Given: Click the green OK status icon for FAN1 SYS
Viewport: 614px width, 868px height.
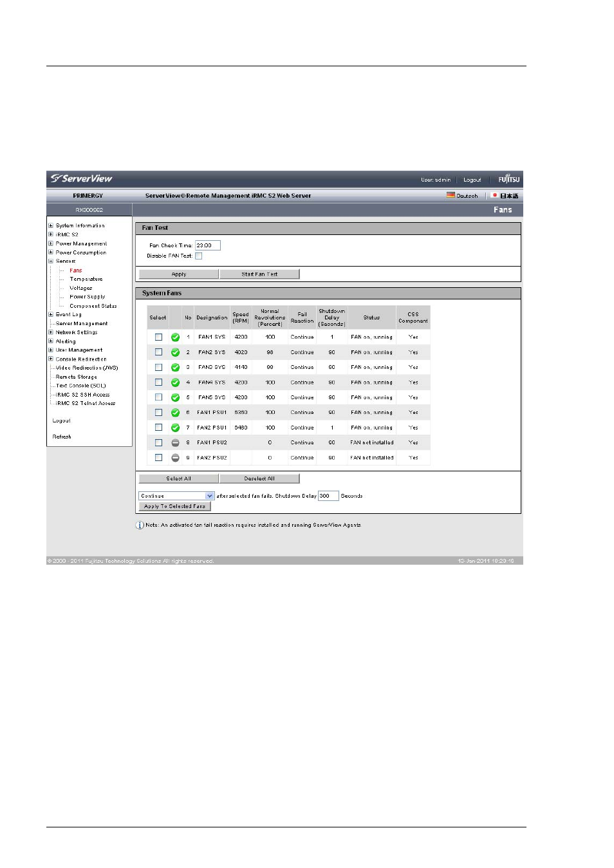Looking at the screenshot, I should [175, 337].
